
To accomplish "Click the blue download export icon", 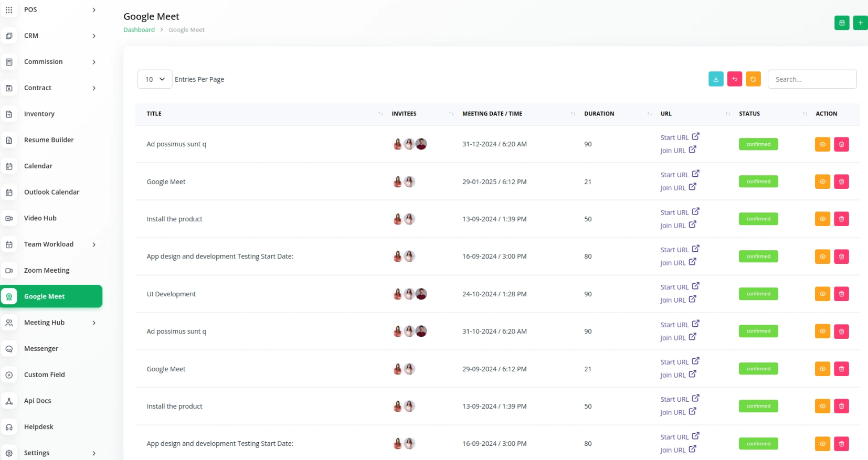I will (716, 79).
